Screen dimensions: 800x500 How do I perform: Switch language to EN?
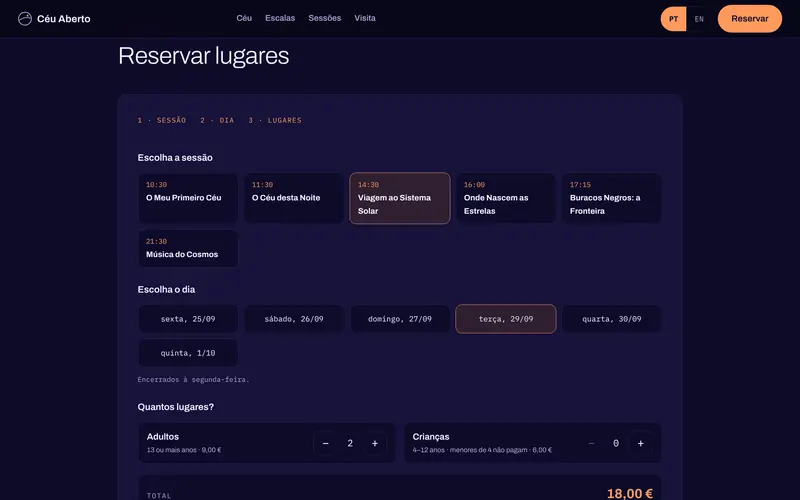pyautogui.click(x=699, y=19)
